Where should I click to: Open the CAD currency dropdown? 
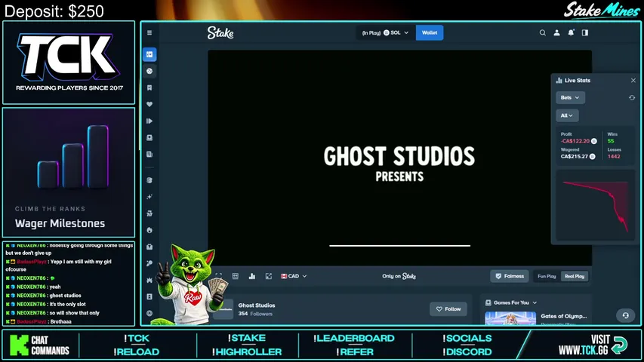(x=294, y=276)
